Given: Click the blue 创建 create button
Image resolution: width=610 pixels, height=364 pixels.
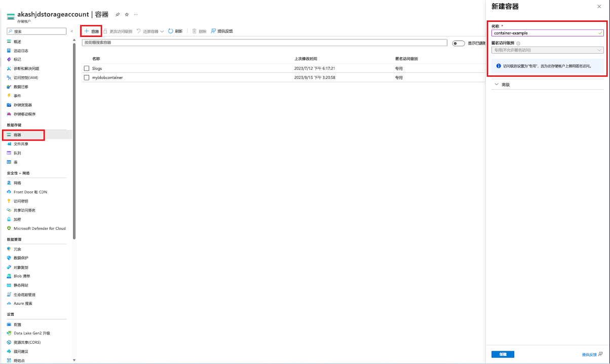Looking at the screenshot, I should pyautogui.click(x=503, y=354).
